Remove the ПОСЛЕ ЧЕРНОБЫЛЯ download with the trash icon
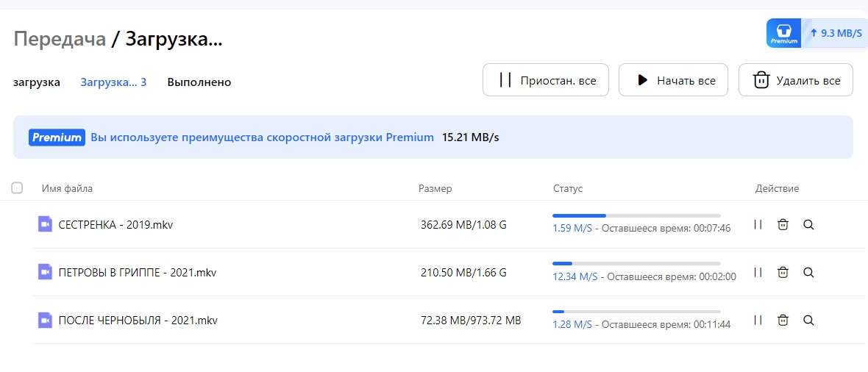 click(783, 320)
